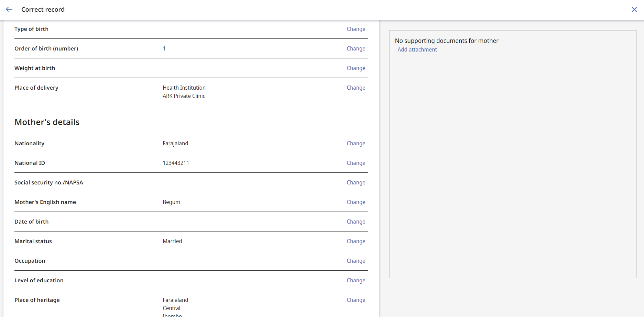644x317 pixels.
Task: Click ARK Private Clinic delivery value
Action: pyautogui.click(x=184, y=96)
